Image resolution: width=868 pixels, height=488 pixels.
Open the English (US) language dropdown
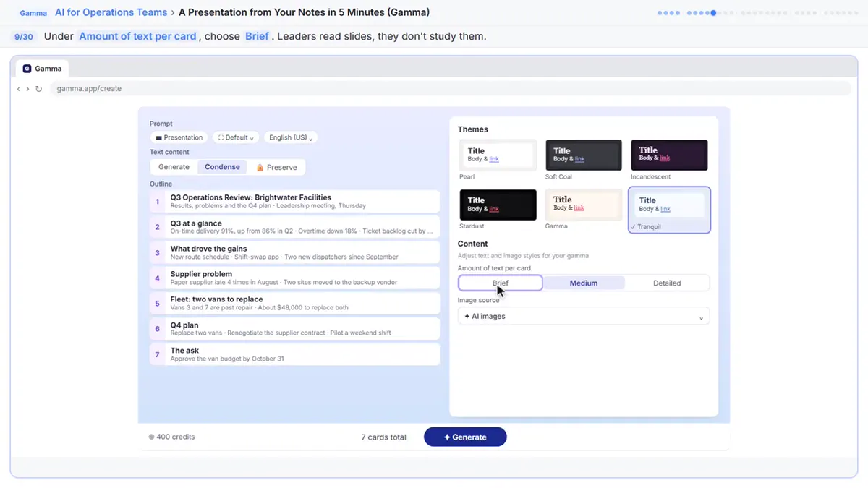291,137
